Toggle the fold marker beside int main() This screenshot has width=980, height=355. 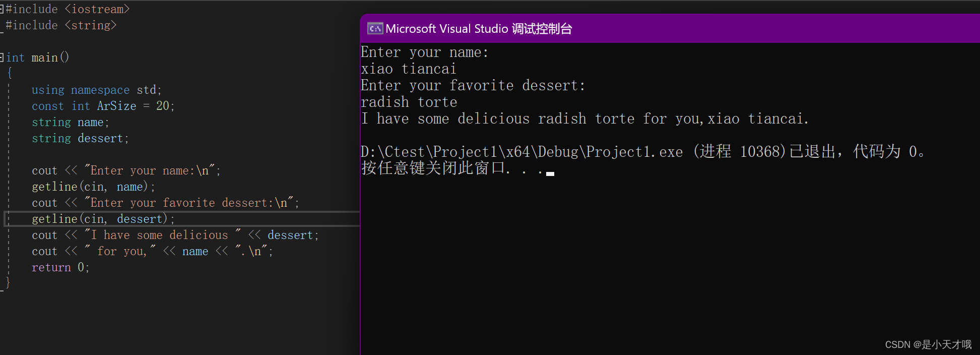pos(3,57)
